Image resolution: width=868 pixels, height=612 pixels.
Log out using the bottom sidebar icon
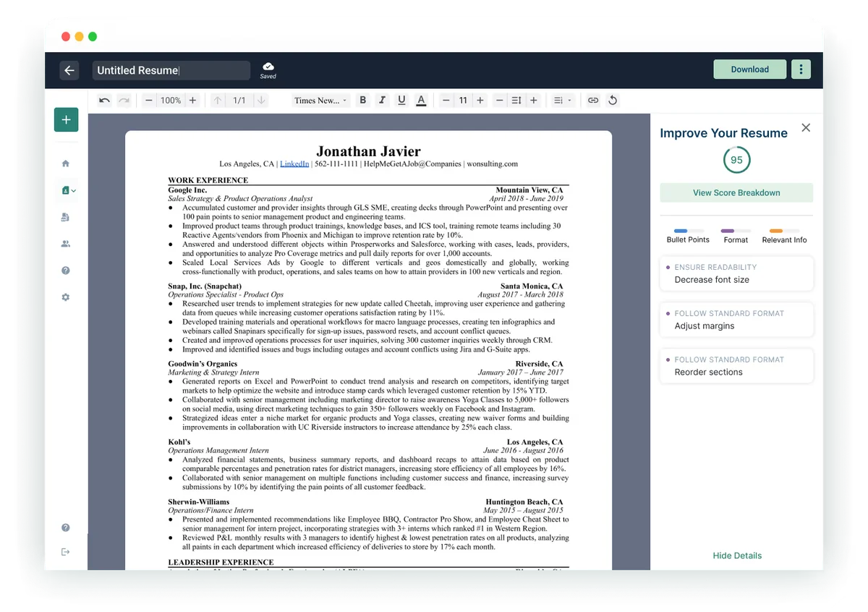65,551
